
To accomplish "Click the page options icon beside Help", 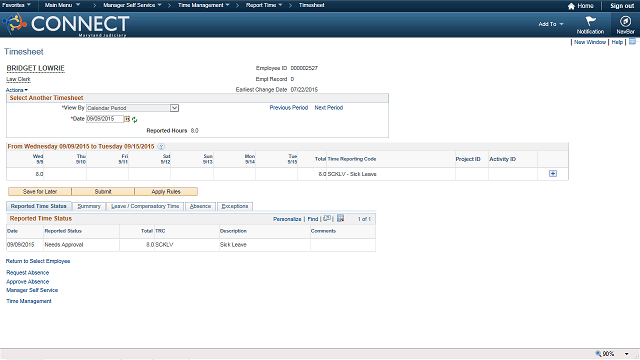I will 632,42.
